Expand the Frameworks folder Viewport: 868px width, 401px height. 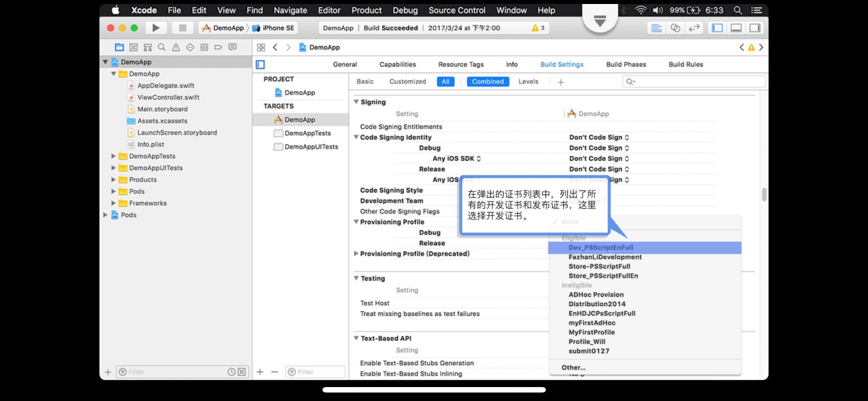pos(113,203)
